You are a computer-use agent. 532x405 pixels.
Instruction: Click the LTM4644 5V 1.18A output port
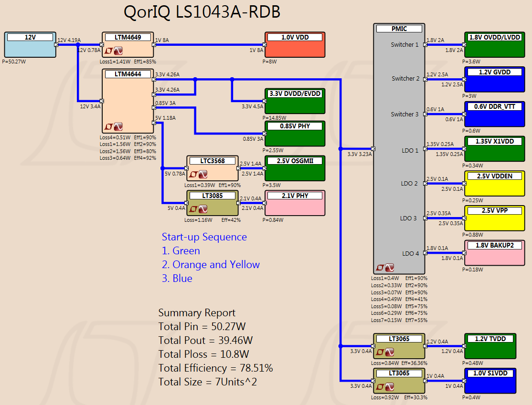154,123
